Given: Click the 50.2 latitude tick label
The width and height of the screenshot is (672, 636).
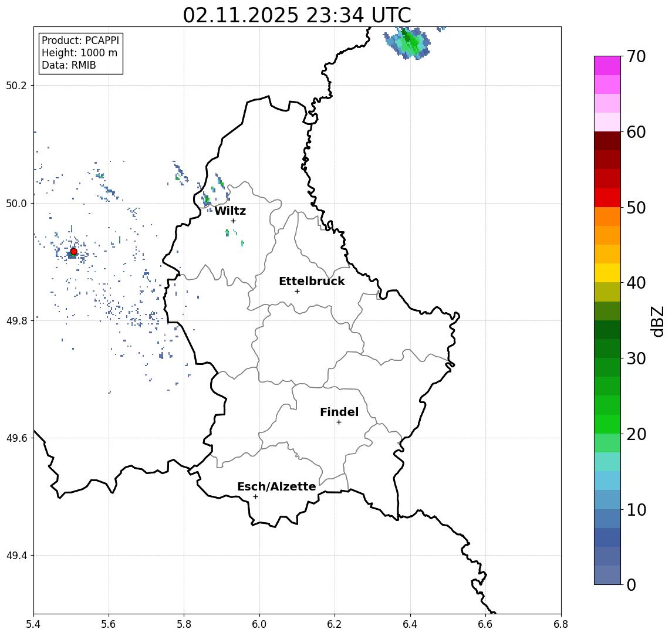Looking at the screenshot, I should (16, 85).
